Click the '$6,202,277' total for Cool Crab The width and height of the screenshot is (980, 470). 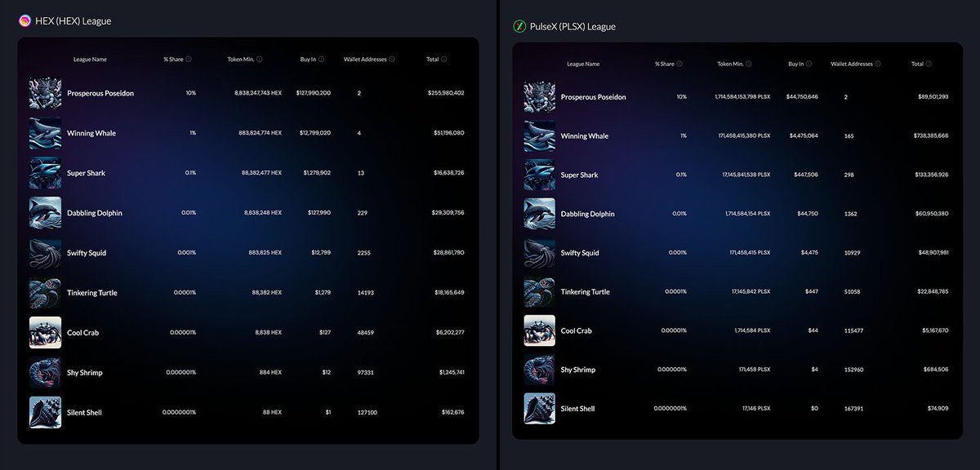450,333
